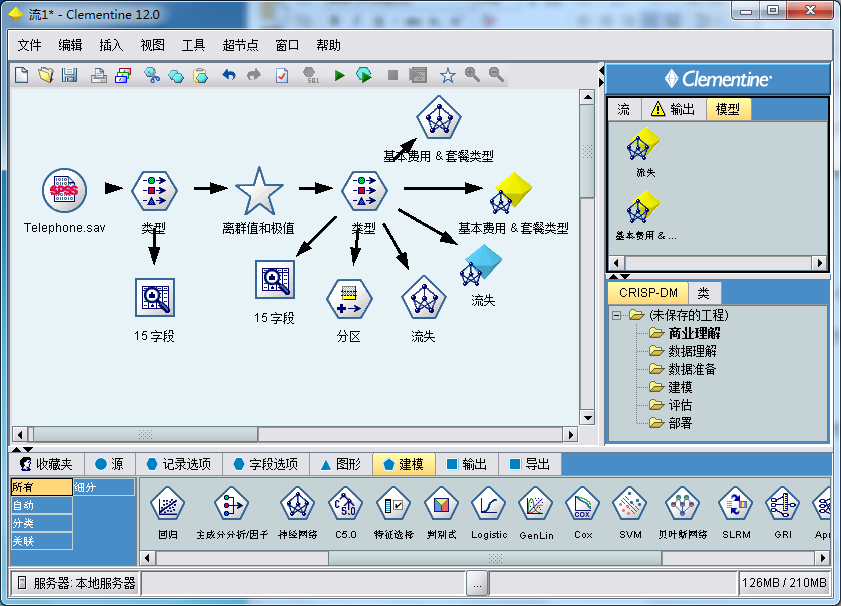This screenshot has width=841, height=606.
Task: Switch to the 收藏夹 palette tab
Action: click(x=46, y=464)
